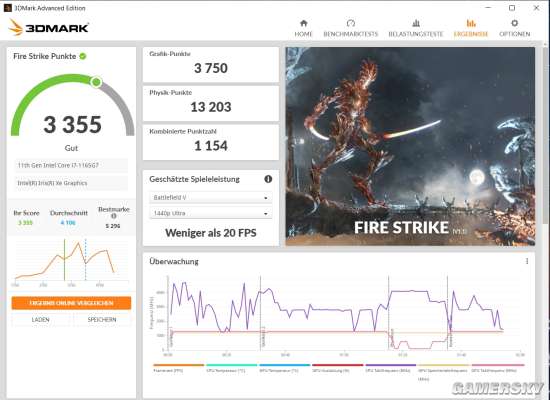Click the SPEICHERN button
The image size is (550, 400).
[x=102, y=320]
